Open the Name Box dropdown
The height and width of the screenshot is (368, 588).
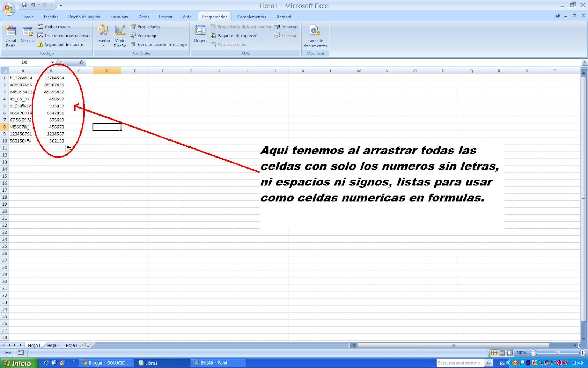[53, 62]
